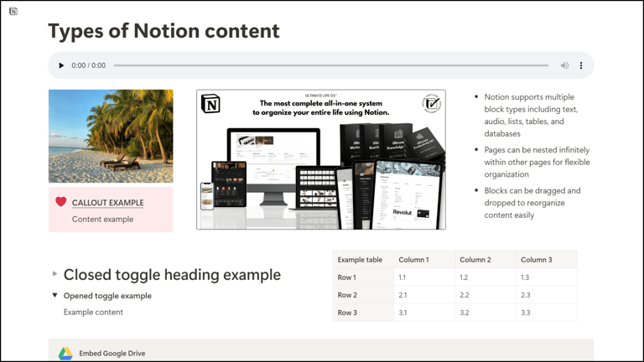Click table cell 1.3
Image resolution: width=644 pixels, height=362 pixels.
[x=547, y=277]
